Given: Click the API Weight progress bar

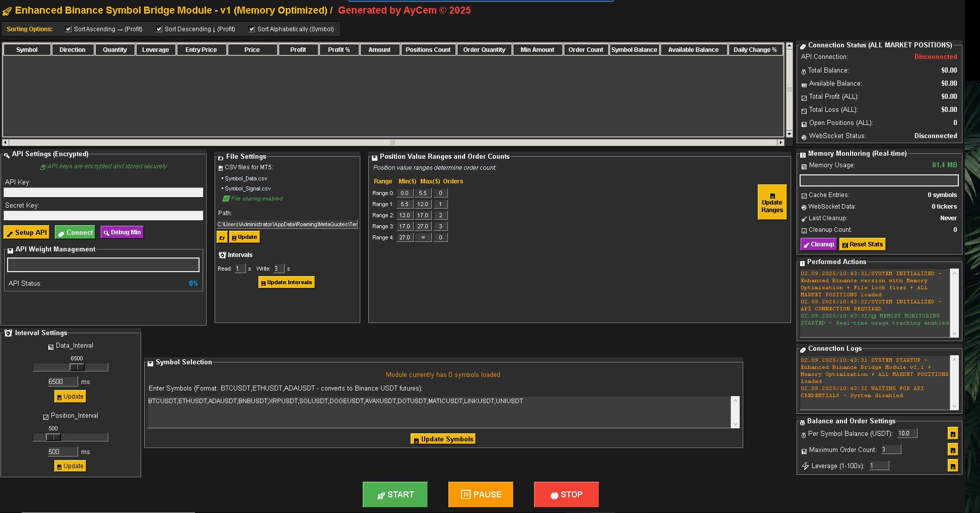Looking at the screenshot, I should pos(103,265).
